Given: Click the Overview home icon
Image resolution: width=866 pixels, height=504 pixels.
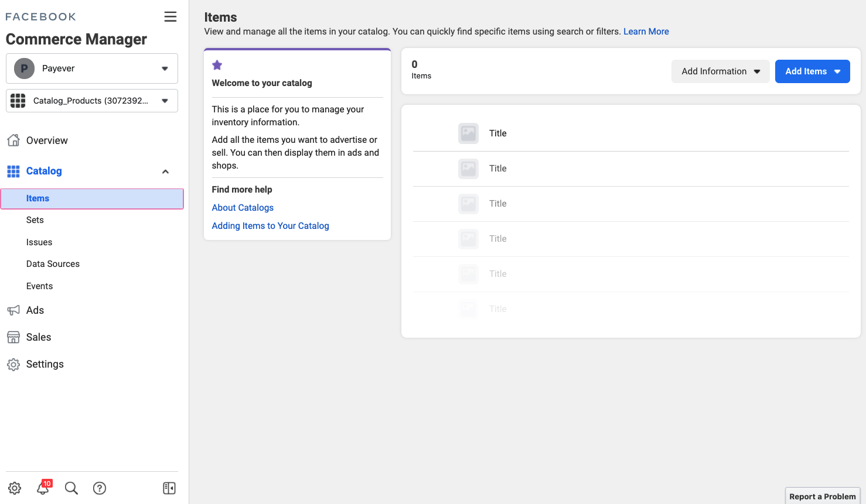Looking at the screenshot, I should (x=13, y=140).
